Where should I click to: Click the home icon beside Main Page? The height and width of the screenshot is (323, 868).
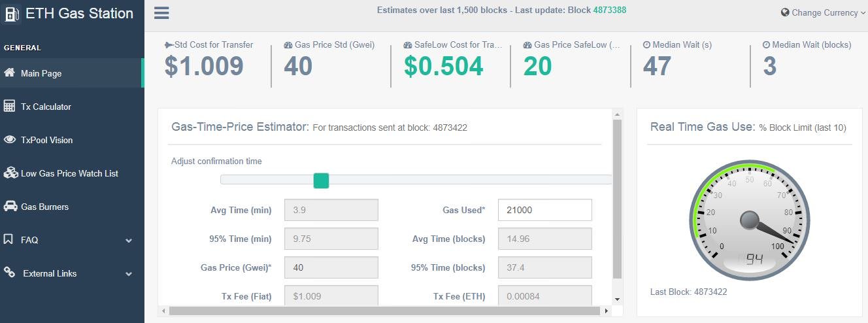9,73
